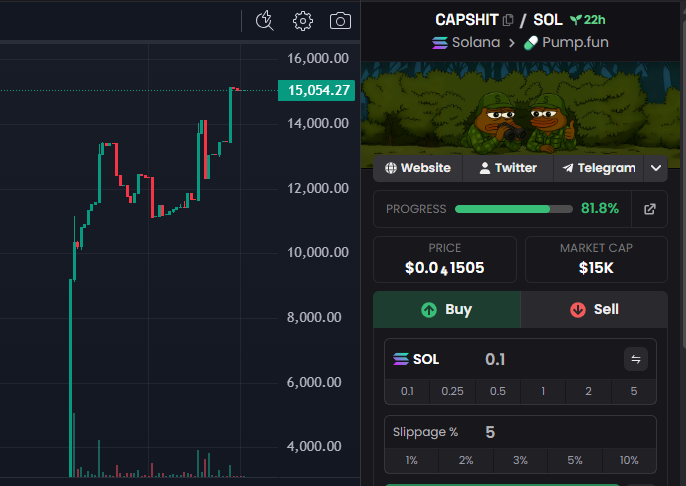
Task: Click the CAPSHIT token name
Action: (x=466, y=20)
